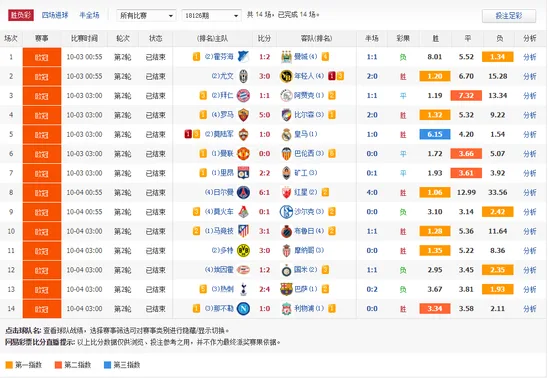Click the PSG (日尔曼) logo
Image resolution: width=550 pixels, height=378 pixels.
point(243,193)
